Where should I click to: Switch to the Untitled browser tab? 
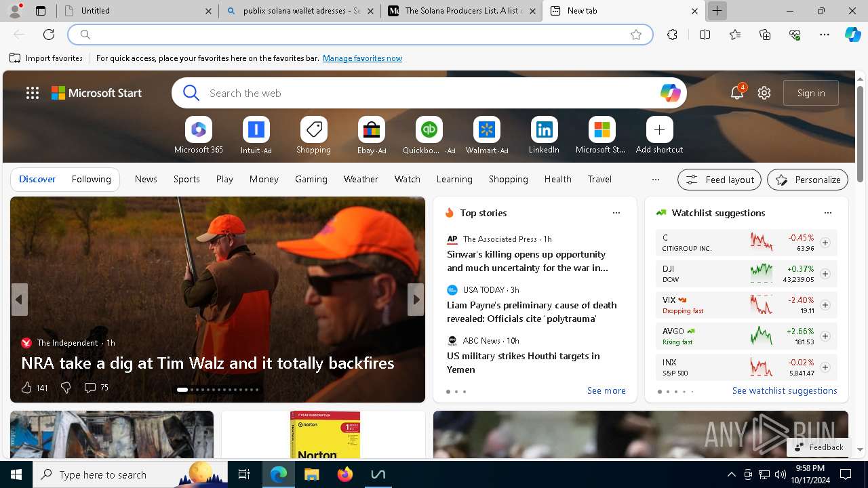click(138, 11)
